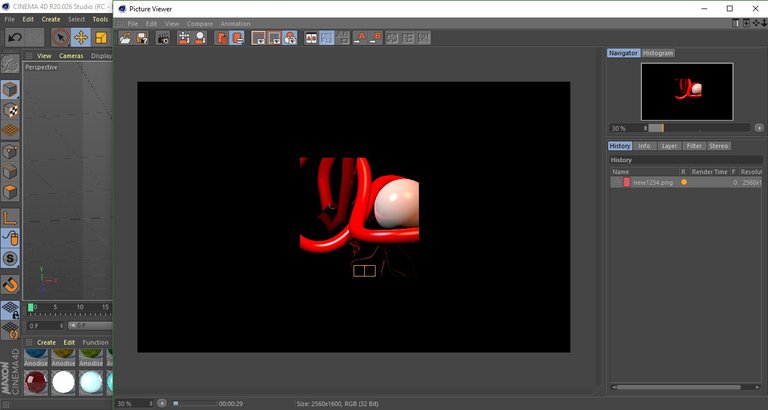Open the viewport Cameras menu
Viewport: 768px width, 410px height.
[72, 56]
